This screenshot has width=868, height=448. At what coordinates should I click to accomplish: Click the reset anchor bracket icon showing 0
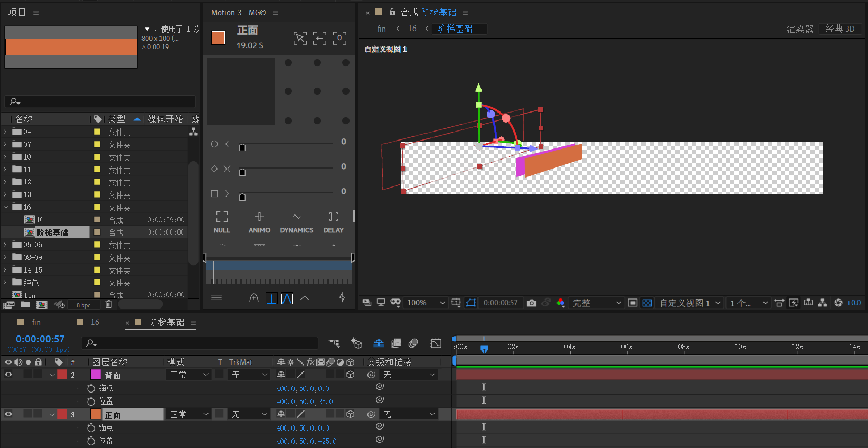tap(339, 38)
